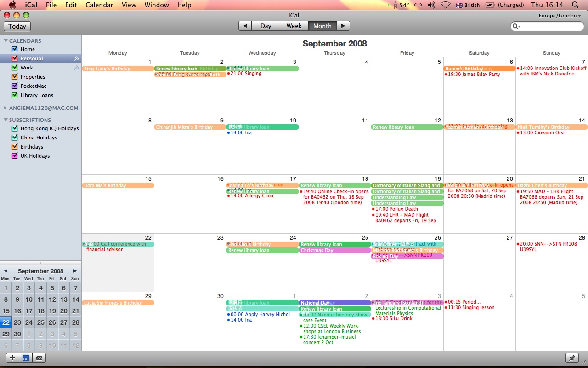The image size is (588, 368).
Task: Select the Christmas Day event
Action: pos(335,250)
